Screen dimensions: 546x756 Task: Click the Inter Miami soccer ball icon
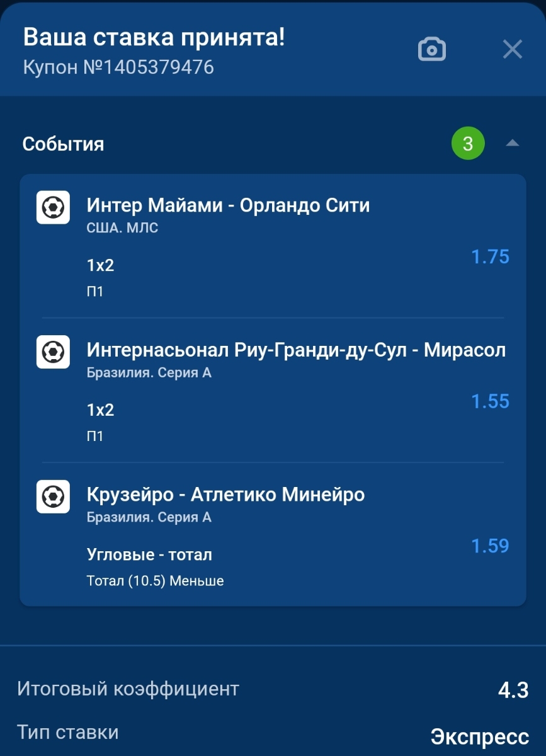point(53,207)
